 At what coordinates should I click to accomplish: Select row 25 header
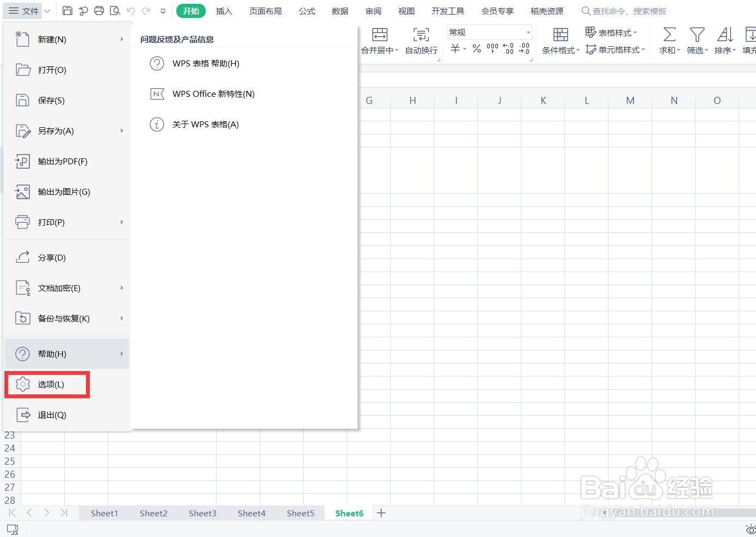point(10,461)
